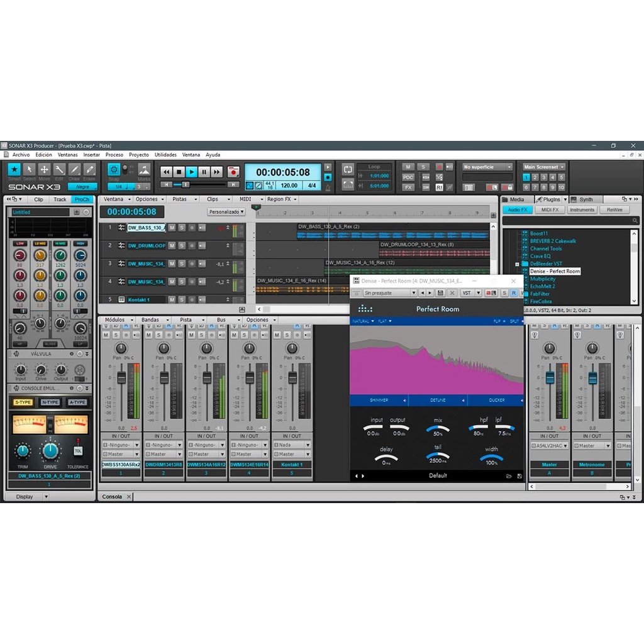Click the plugin browser search field
This screenshot has height=644, width=644.
click(x=570, y=221)
